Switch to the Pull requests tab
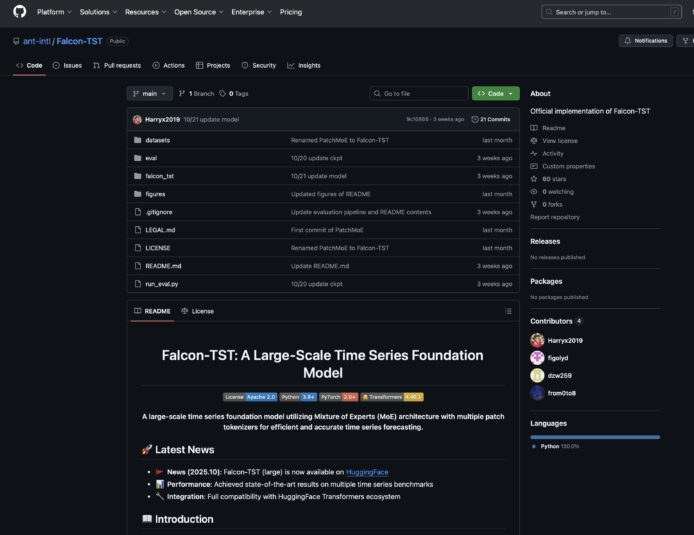This screenshot has height=535, width=694. (117, 65)
